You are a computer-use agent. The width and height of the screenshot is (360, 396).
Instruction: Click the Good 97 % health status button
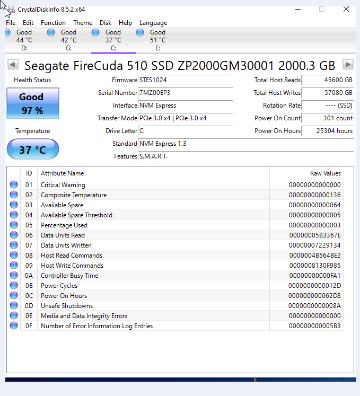point(33,103)
